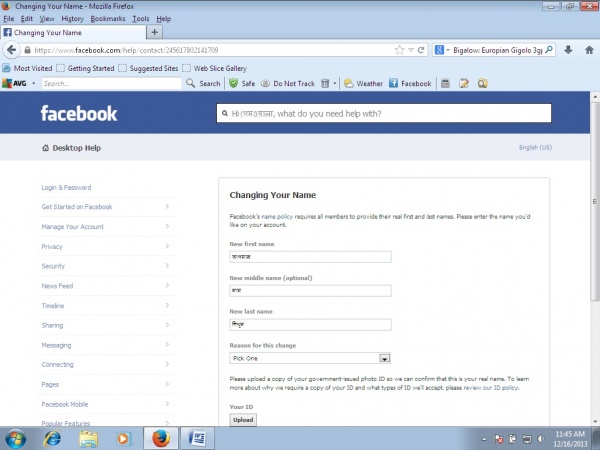The image size is (600, 450).
Task: Click the last AVG toolbar icon
Action: point(483,83)
